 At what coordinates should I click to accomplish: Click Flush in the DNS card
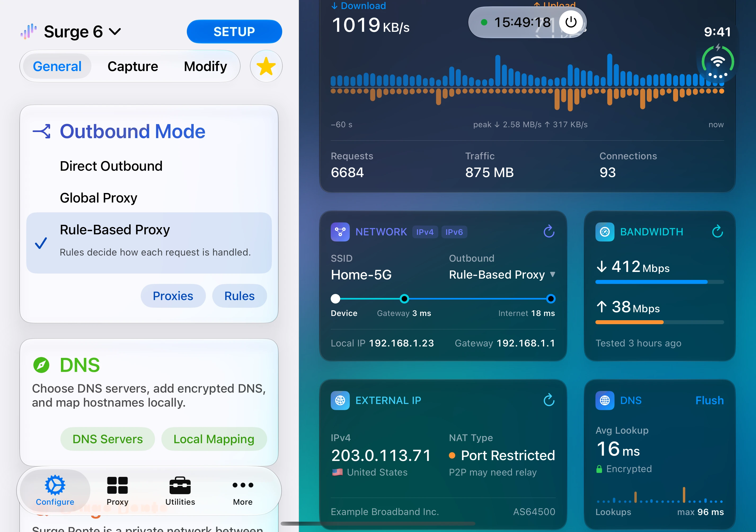tap(710, 400)
